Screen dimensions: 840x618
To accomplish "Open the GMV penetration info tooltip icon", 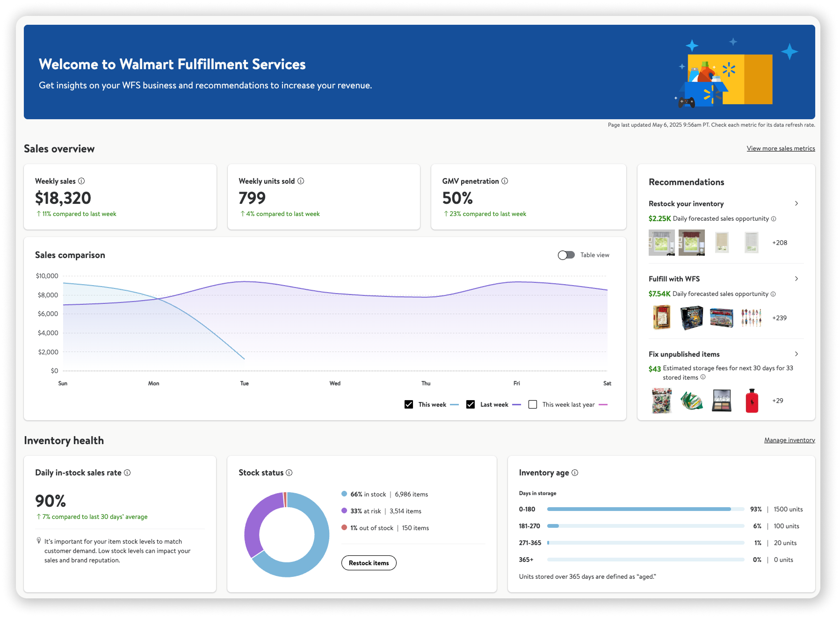I will point(505,181).
